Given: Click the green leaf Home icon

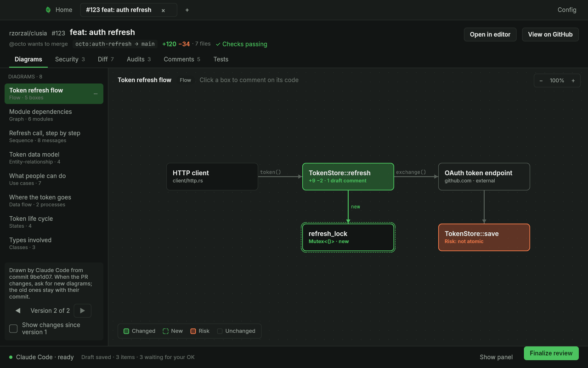Looking at the screenshot, I should (x=48, y=10).
